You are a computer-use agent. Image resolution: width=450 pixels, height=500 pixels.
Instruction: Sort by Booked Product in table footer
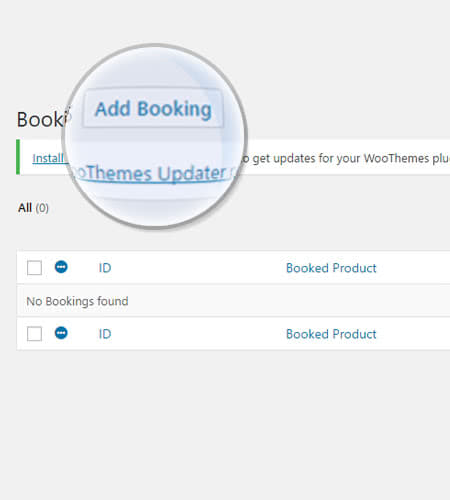[331, 334]
